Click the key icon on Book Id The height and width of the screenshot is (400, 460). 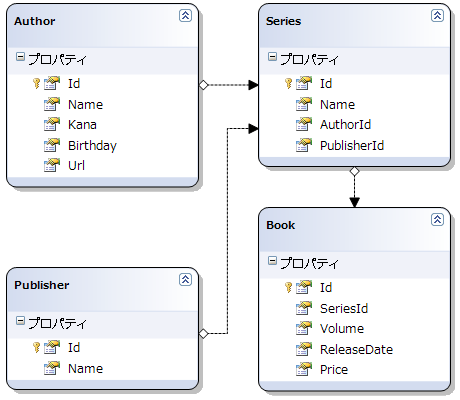point(288,287)
